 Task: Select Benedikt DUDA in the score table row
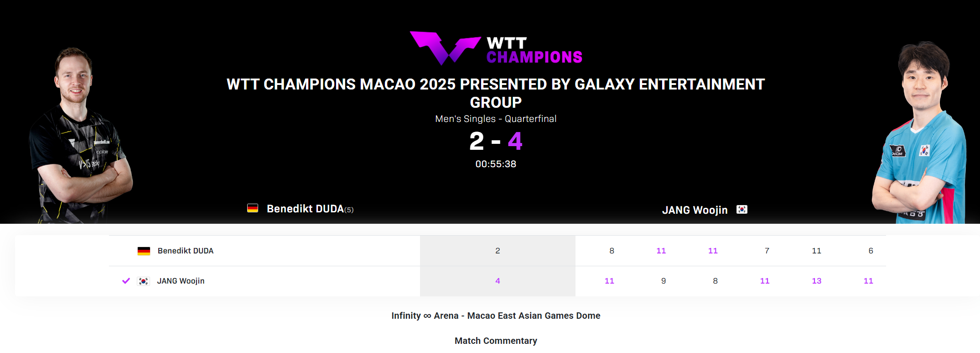(186, 251)
